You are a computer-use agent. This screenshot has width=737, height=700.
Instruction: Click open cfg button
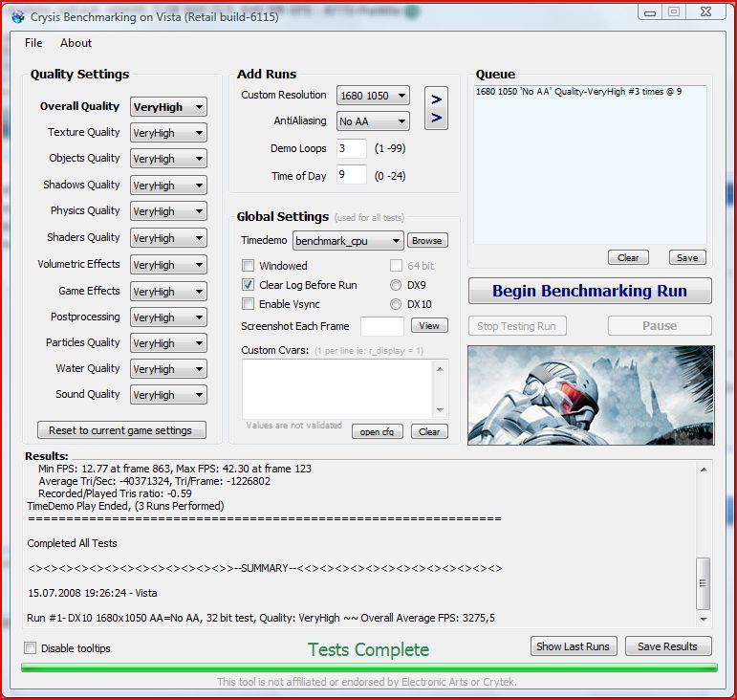pos(378,431)
